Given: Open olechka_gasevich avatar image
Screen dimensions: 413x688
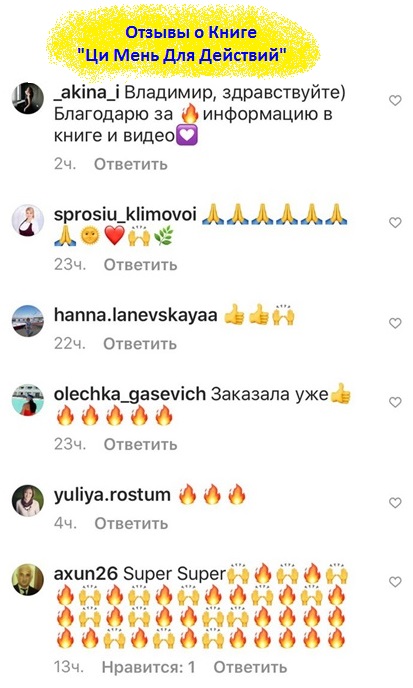Looking at the screenshot, I should [28, 400].
